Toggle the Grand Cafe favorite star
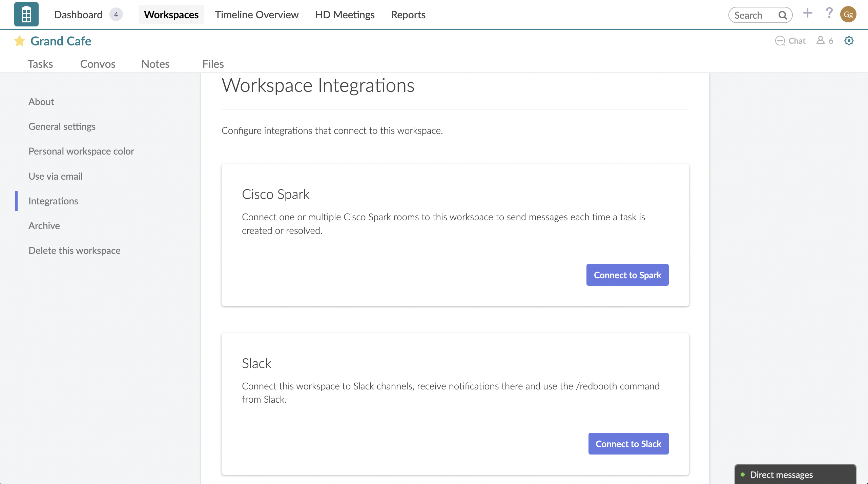 (20, 41)
